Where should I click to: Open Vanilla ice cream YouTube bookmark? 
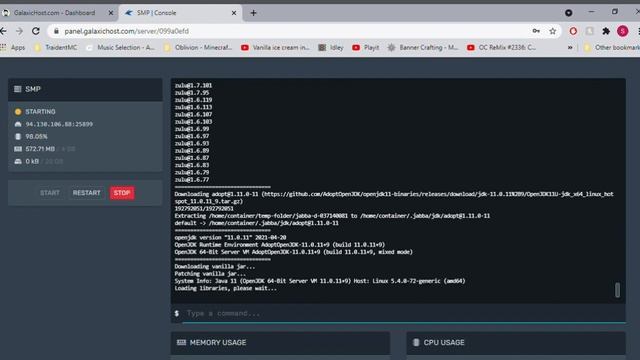(x=276, y=47)
